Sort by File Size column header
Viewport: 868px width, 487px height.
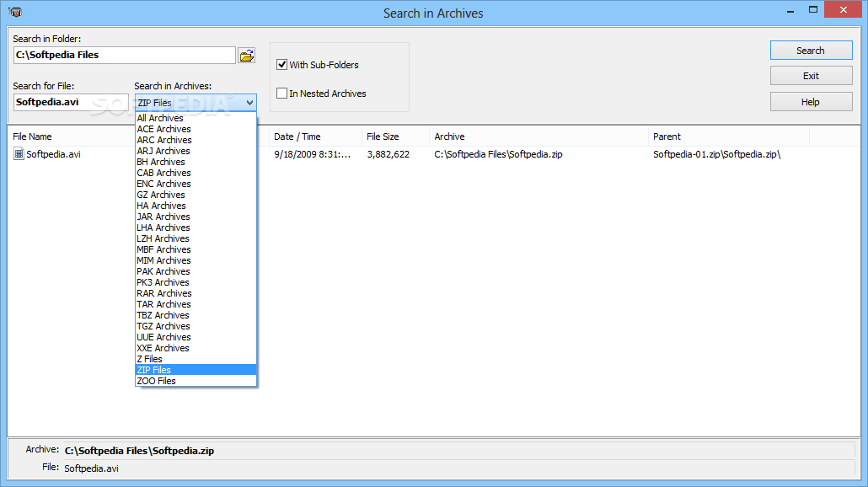click(395, 136)
